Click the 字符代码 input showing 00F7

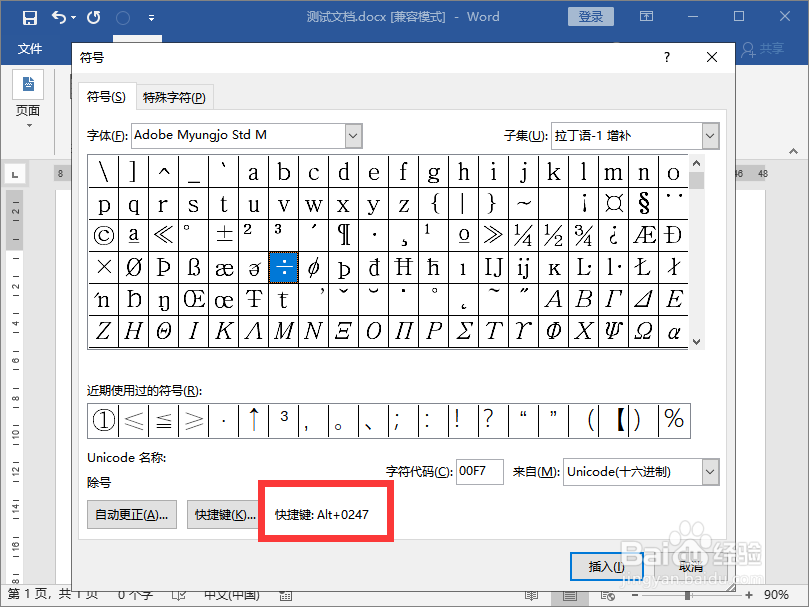[x=479, y=471]
